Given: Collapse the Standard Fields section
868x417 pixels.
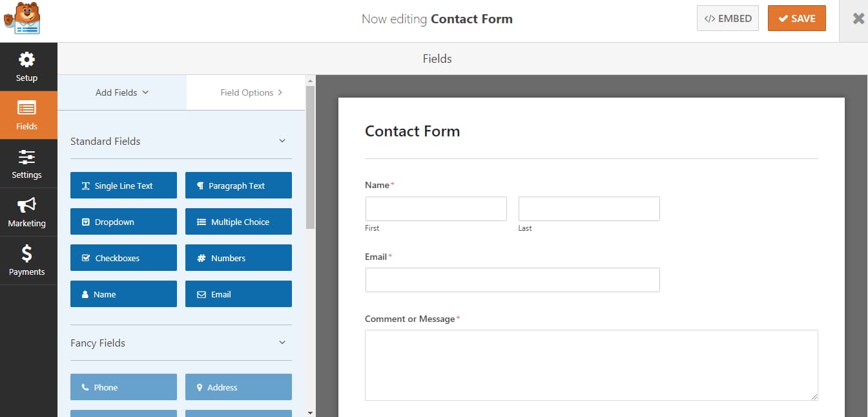Looking at the screenshot, I should [x=282, y=140].
